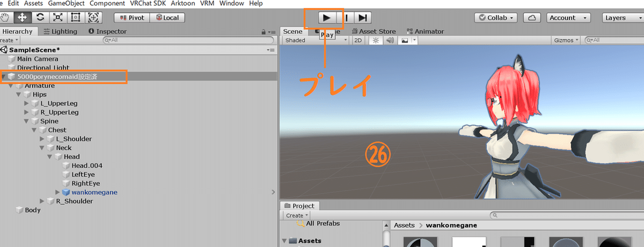The height and width of the screenshot is (247, 644).
Task: Open the Assets menu
Action: [33, 3]
